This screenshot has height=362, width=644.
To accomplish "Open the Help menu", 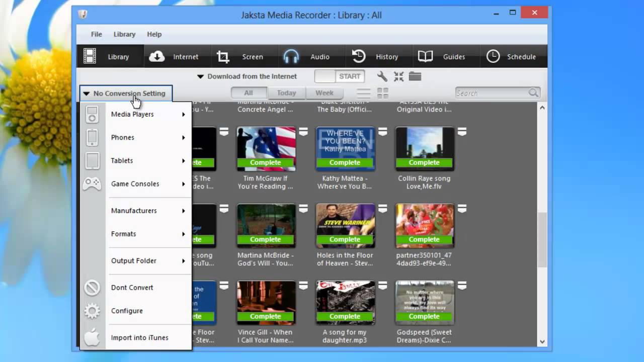I will 154,34.
